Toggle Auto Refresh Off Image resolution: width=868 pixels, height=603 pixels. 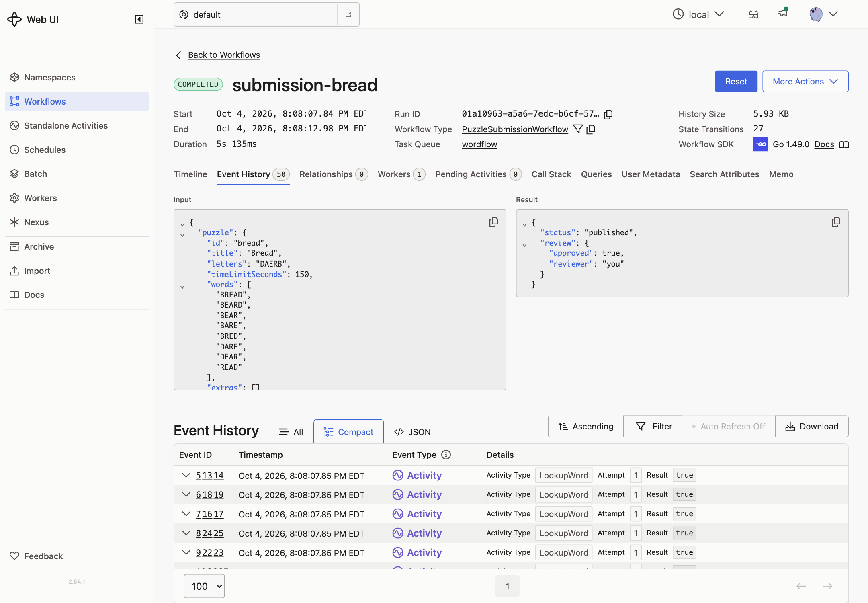(729, 426)
